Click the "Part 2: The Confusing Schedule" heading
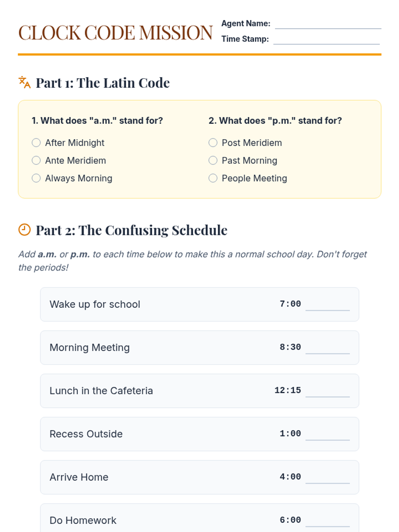This screenshot has width=399, height=532. coord(131,230)
